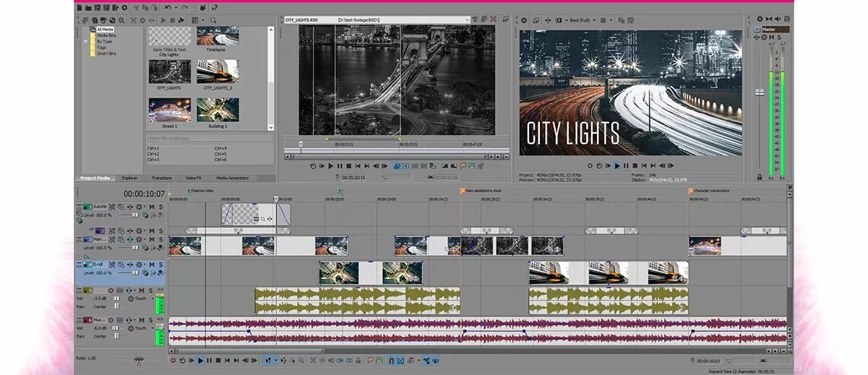Click Stop in the Trimmer transport
868x375 pixels.
(349, 165)
